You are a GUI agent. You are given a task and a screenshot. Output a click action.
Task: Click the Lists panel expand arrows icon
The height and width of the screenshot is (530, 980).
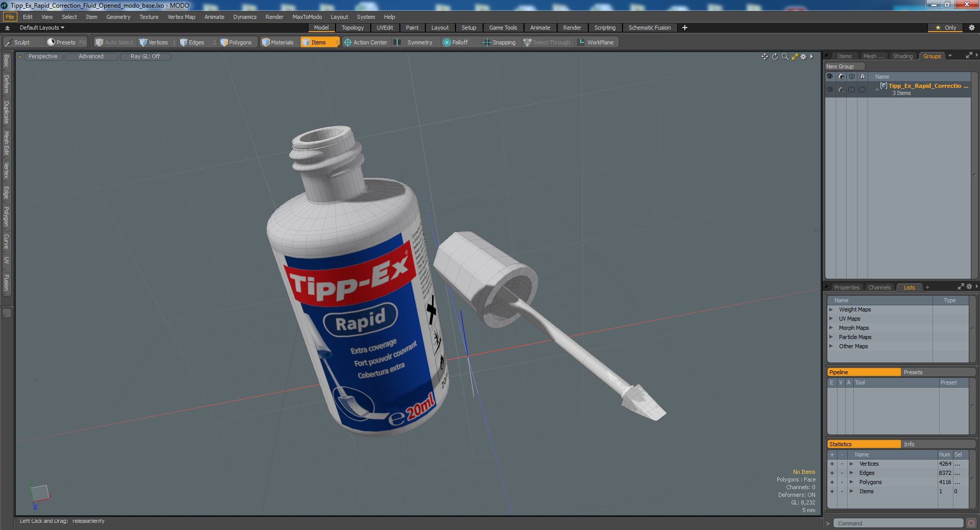pyautogui.click(x=961, y=287)
